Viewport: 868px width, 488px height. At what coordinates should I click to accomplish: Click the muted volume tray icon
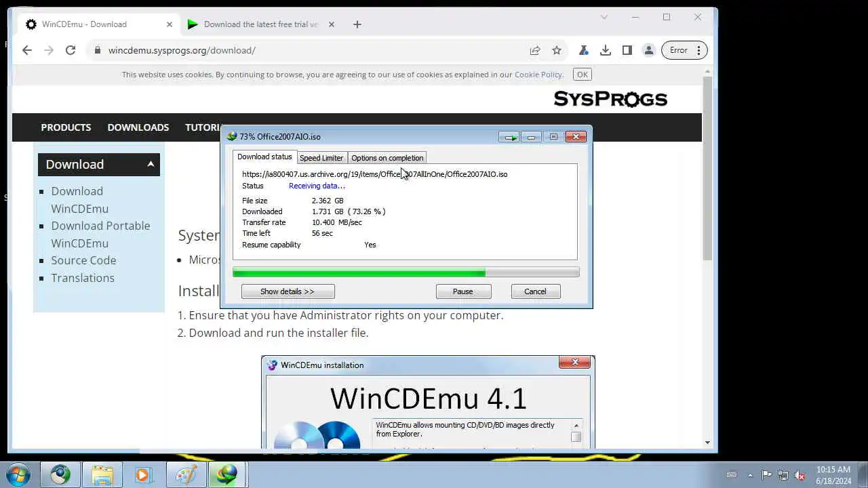(800, 475)
